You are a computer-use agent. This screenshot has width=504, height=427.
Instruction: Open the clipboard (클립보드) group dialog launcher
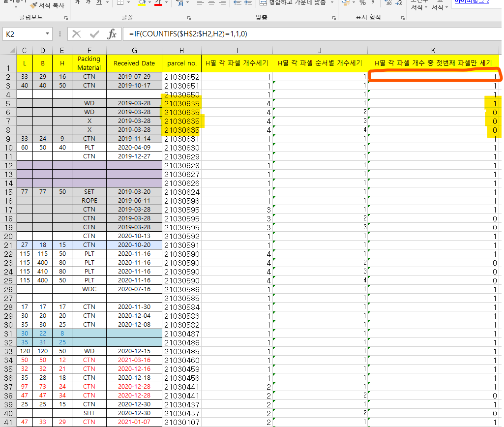coord(66,18)
